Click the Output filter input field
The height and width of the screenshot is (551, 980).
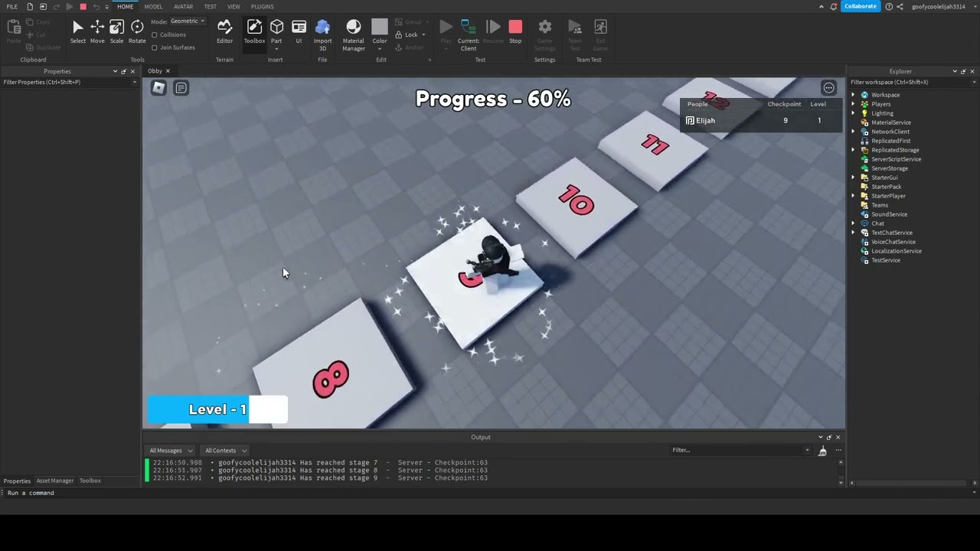(739, 450)
